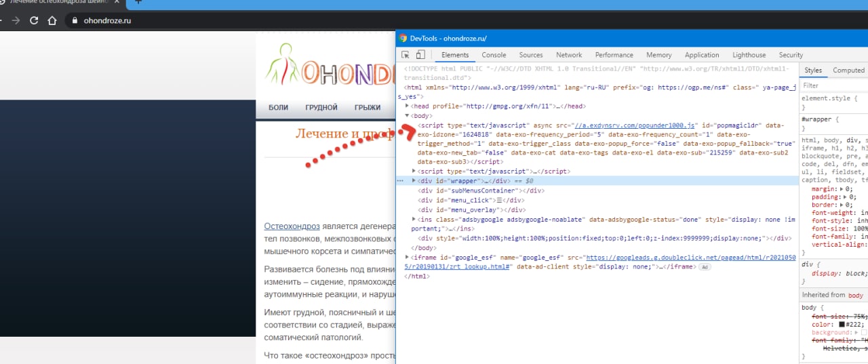Open the ГРУДНОЙ site menu item
The image size is (868, 364).
click(321, 107)
